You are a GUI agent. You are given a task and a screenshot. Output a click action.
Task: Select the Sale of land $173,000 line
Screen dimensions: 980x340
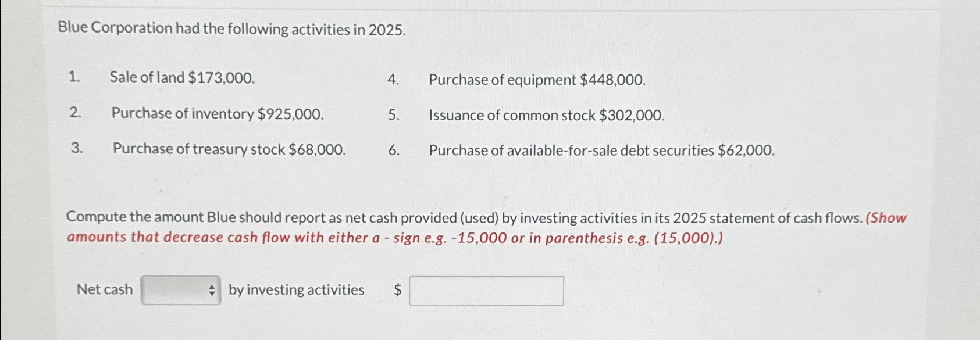(x=182, y=77)
